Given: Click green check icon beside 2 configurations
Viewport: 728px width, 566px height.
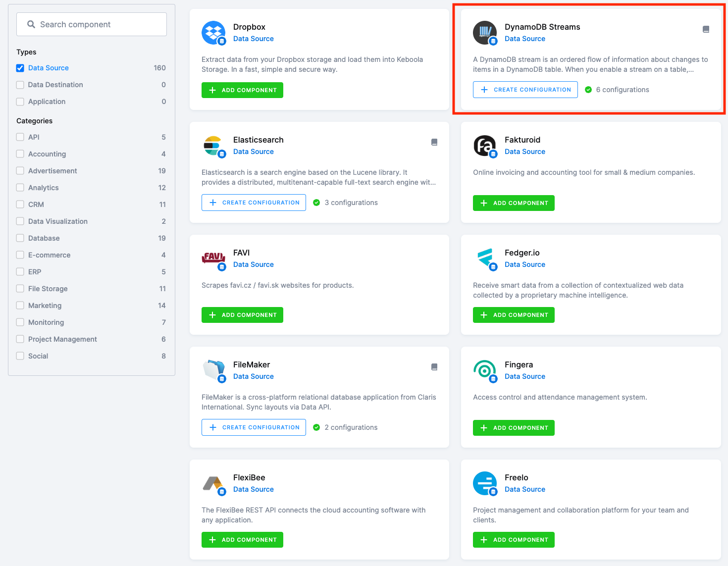Looking at the screenshot, I should pos(316,427).
